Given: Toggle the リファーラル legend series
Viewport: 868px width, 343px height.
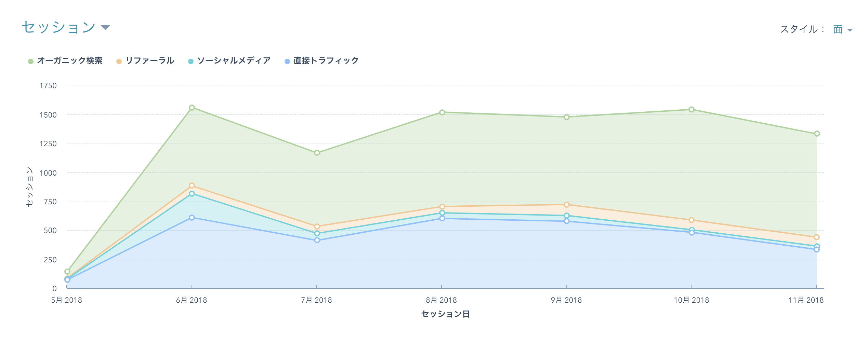Looking at the screenshot, I should tap(150, 61).
